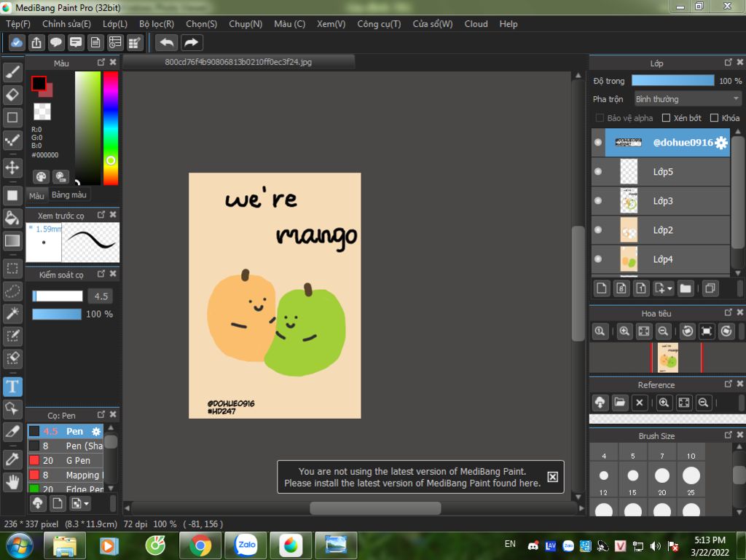Select the Eyedropper tool
Viewport: 746px width, 560px height.
(13, 460)
